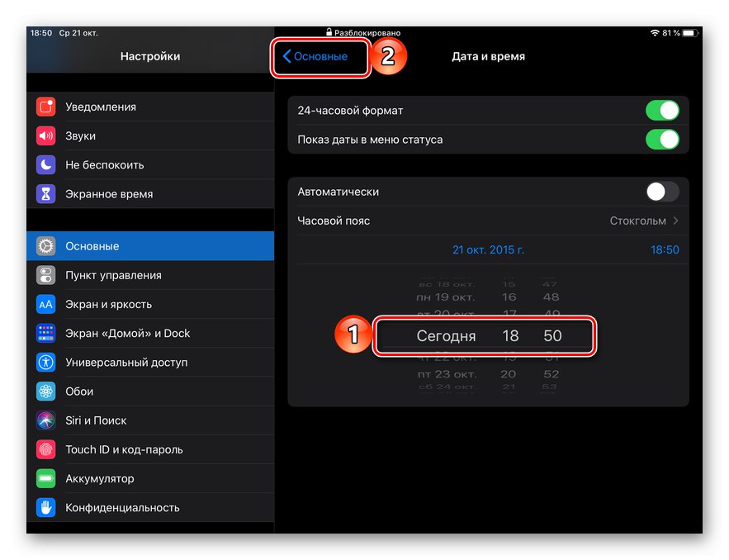Click the Do Not Disturb moon icon

pos(45,164)
